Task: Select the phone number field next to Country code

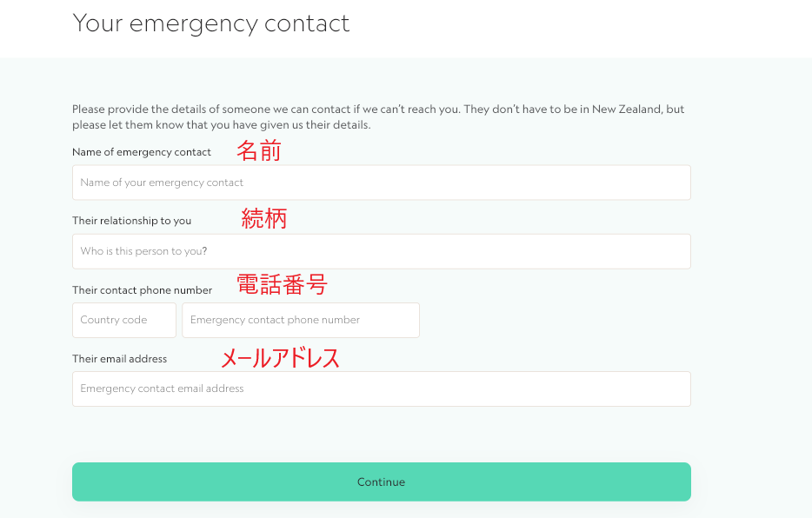Action: pos(300,320)
